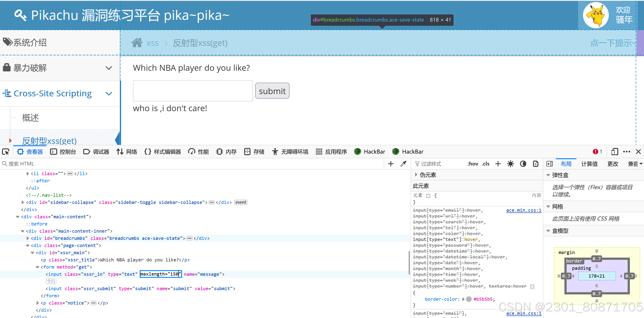Open the 计算值 tab
Viewport: 644px width, 318px height.
coord(589,164)
